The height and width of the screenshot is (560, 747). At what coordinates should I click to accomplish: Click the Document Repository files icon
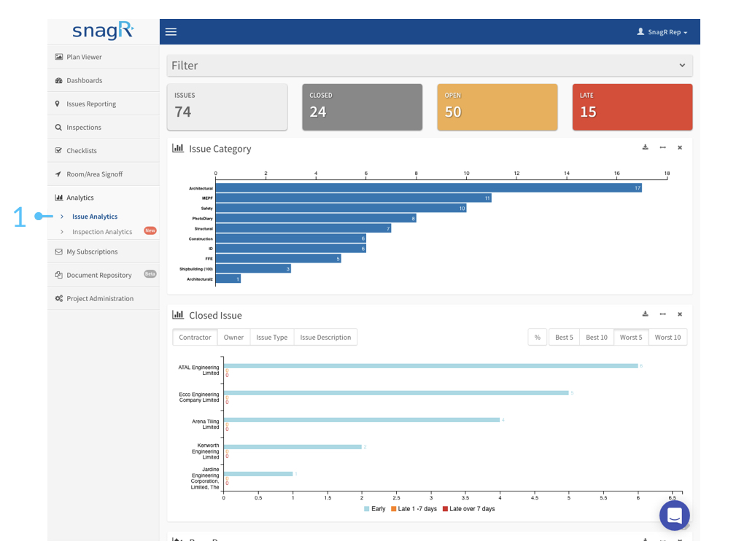[x=58, y=275]
